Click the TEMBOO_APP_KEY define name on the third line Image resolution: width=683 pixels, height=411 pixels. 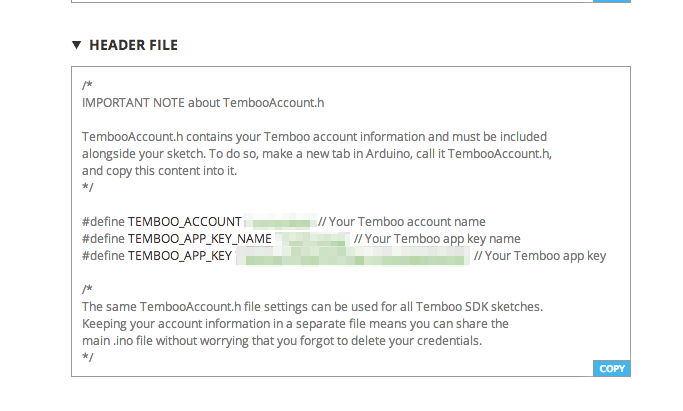point(180,256)
